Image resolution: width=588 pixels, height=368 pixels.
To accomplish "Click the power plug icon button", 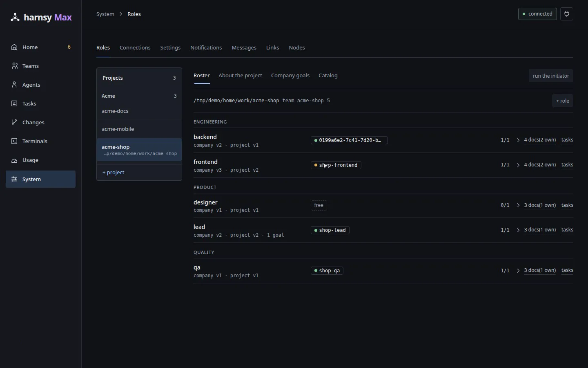I will pos(567,14).
